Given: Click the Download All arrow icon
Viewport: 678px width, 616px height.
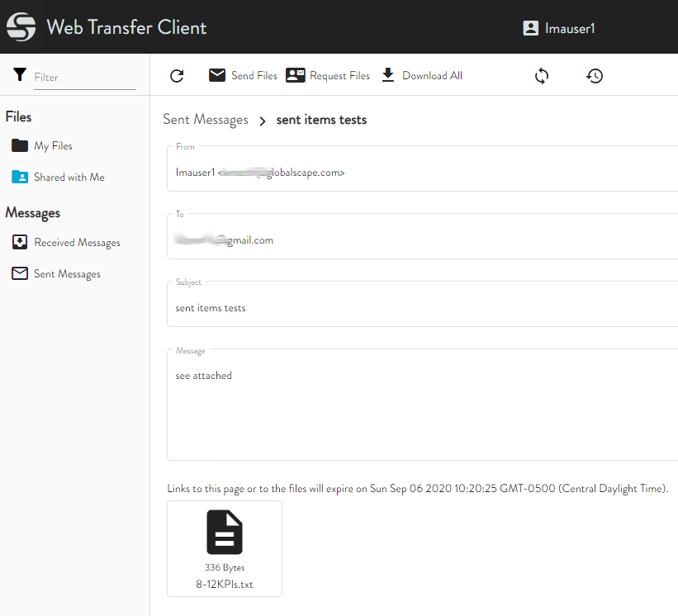Looking at the screenshot, I should click(388, 75).
